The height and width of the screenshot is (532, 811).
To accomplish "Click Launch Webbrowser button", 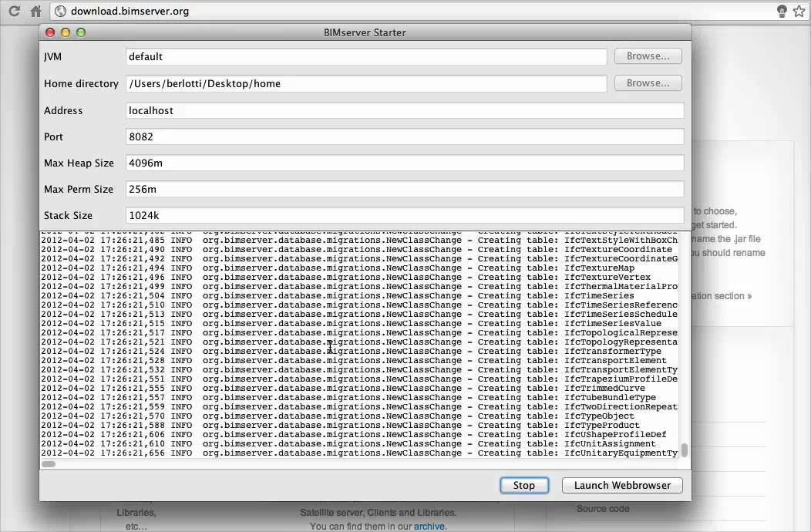I will (622, 485).
